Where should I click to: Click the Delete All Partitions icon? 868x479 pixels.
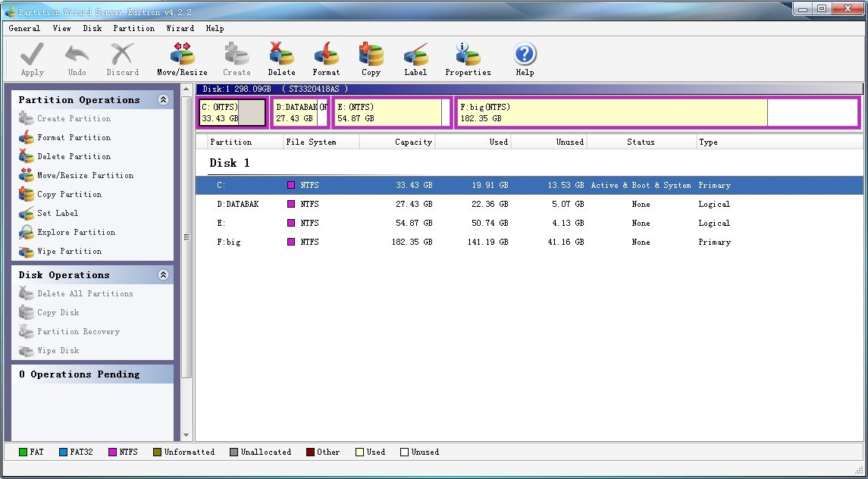26,293
